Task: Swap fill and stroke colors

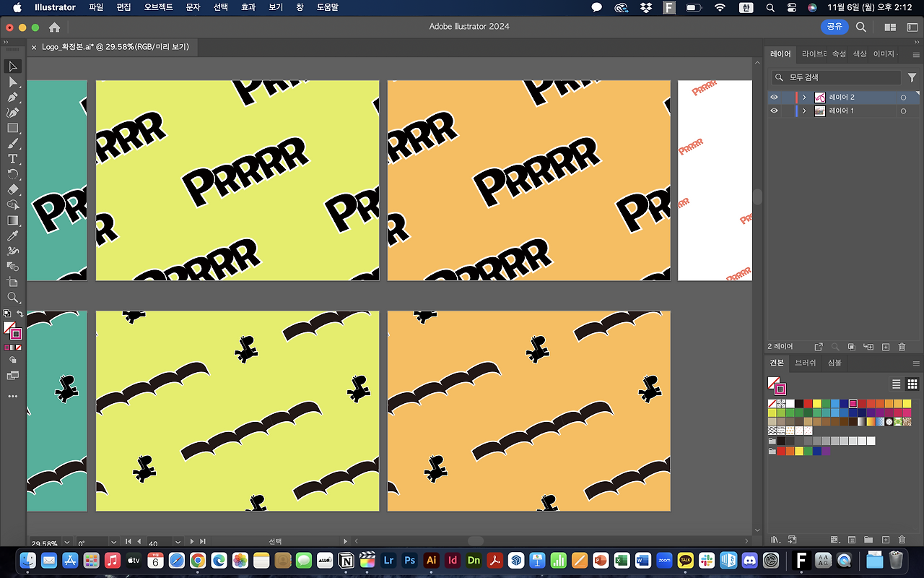Action: click(20, 314)
